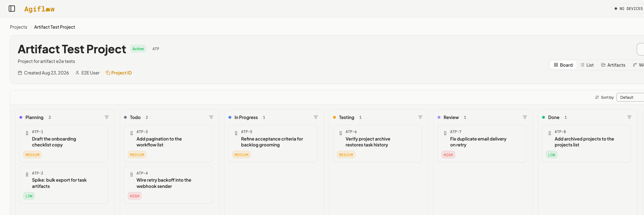Viewport: 644px width, 215px height.
Task: Open the In Progress column filter icon
Action: click(x=316, y=117)
